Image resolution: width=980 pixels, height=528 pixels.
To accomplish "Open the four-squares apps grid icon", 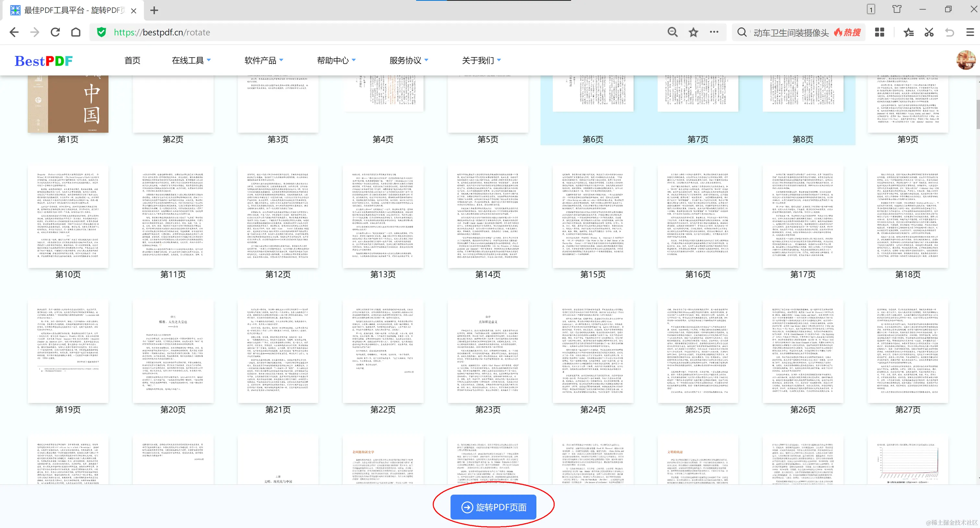I will point(879,32).
